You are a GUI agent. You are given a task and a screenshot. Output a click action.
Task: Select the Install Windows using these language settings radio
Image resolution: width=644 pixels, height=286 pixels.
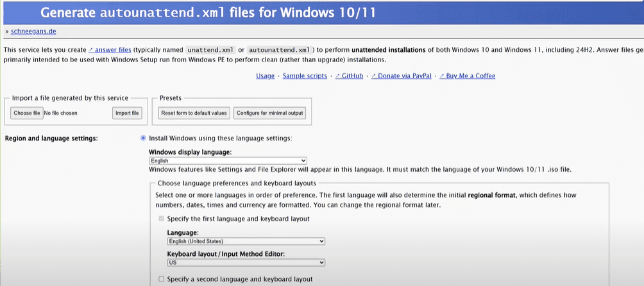pos(143,138)
